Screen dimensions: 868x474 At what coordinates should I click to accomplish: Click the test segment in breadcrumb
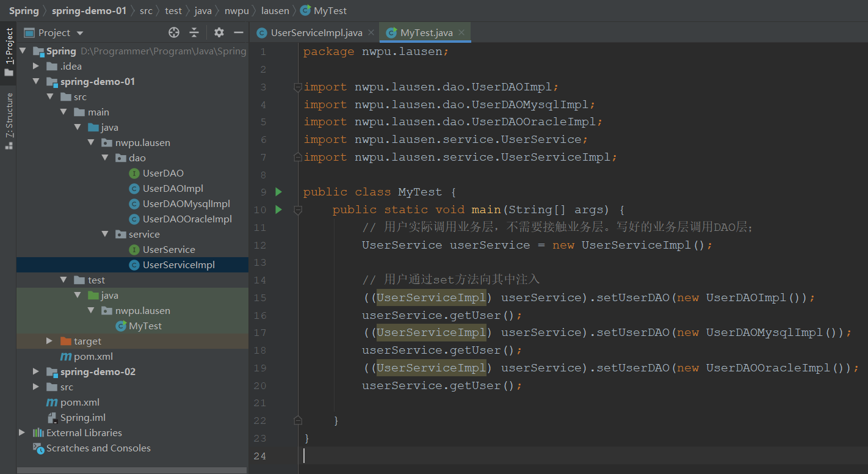[173, 10]
